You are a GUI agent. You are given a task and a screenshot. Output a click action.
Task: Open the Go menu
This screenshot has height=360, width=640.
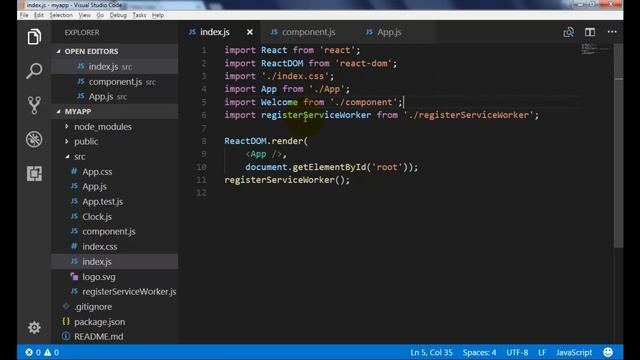coord(100,15)
